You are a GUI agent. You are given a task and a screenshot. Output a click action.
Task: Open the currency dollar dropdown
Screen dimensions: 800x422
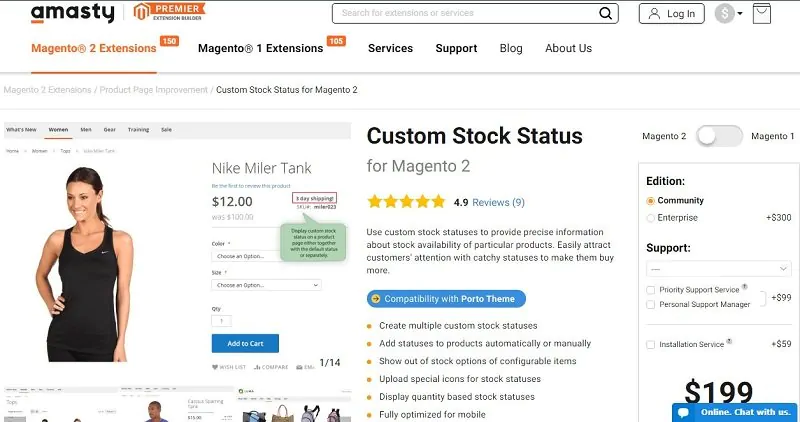pyautogui.click(x=729, y=14)
